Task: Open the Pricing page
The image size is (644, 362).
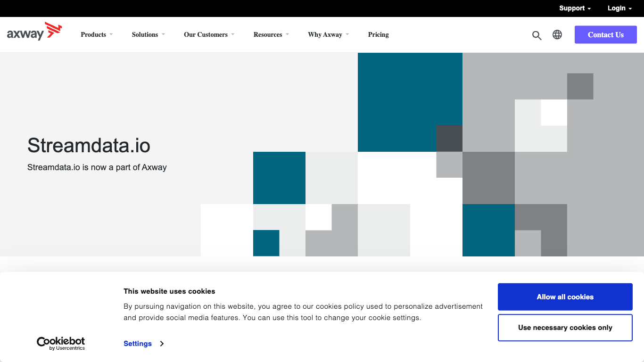Action: [379, 34]
